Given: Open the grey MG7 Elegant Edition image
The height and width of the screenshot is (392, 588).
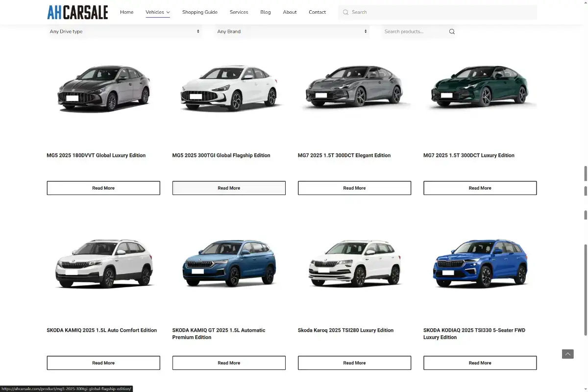Looking at the screenshot, I should tap(354, 87).
